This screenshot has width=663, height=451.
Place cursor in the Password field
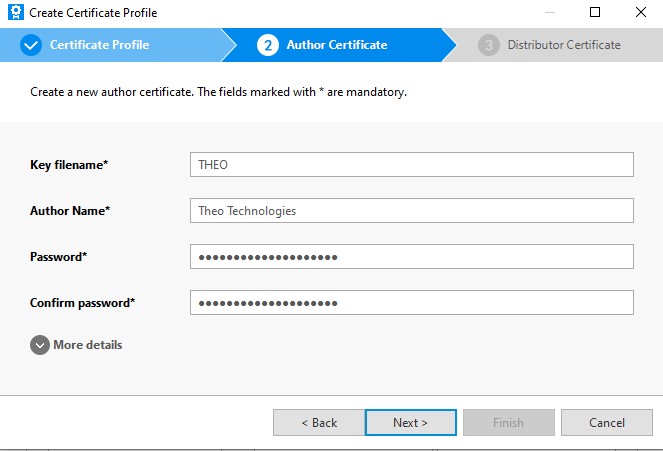411,257
